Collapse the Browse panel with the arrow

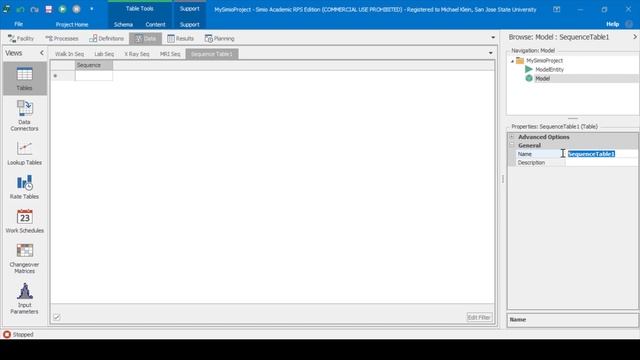635,37
